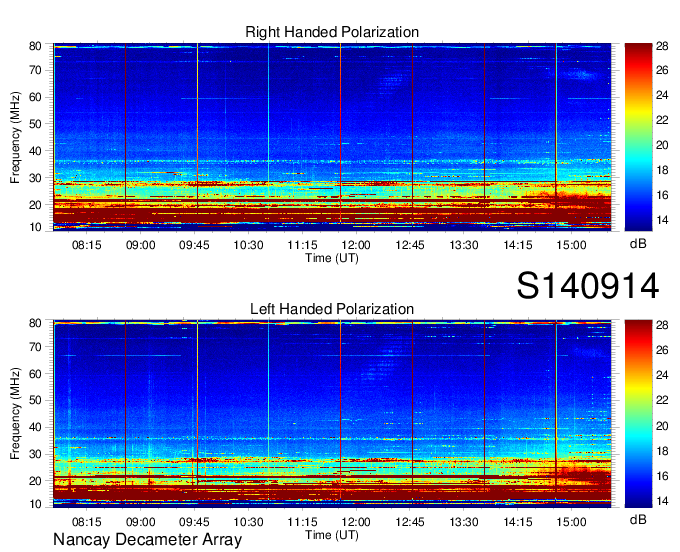Click the 12:45 time tick of the Left Handed plot
Viewport: 680px width, 552px height.
[410, 522]
